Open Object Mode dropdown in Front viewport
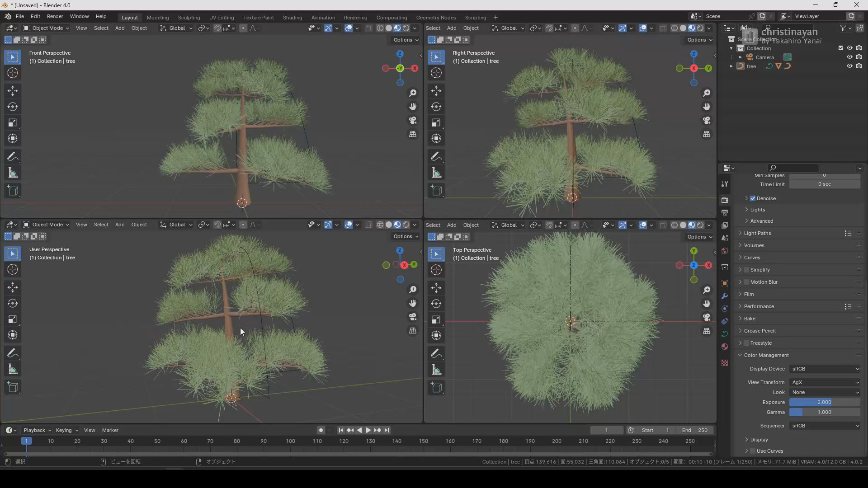 (46, 28)
